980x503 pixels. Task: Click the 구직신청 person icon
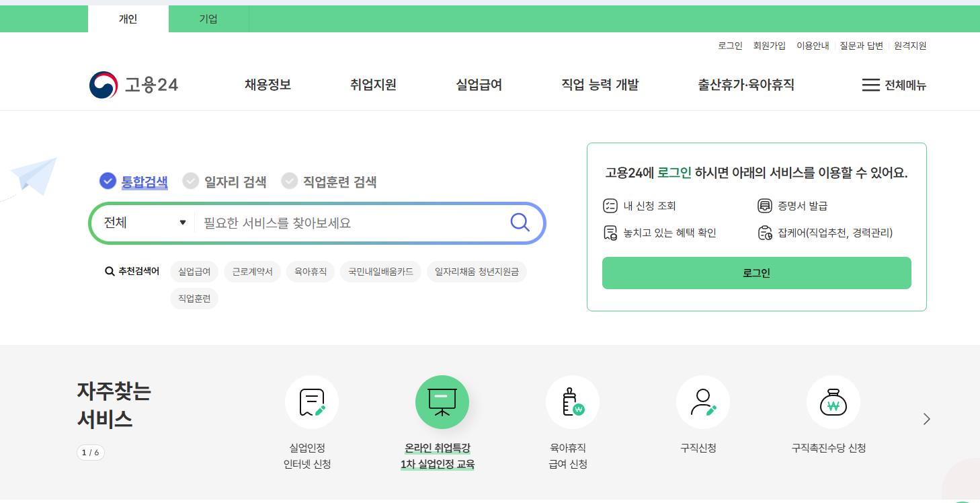tap(702, 402)
